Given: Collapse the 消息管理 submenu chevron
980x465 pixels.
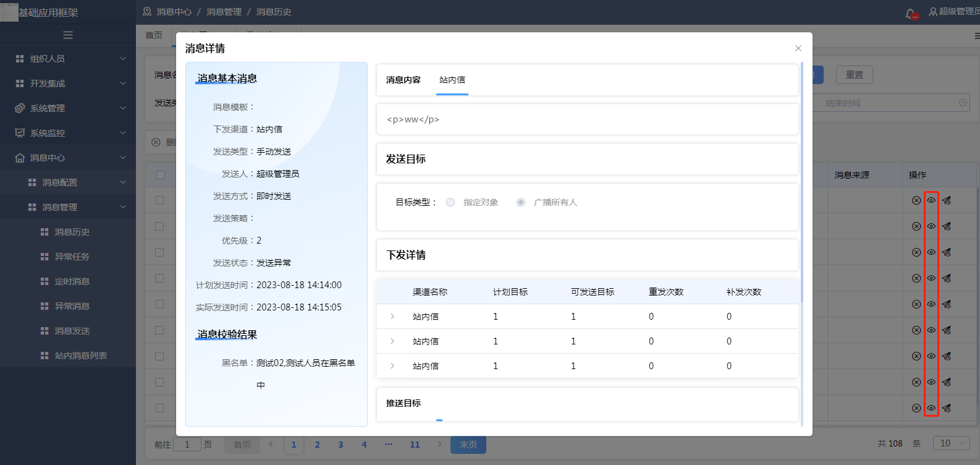Looking at the screenshot, I should click(x=123, y=207).
